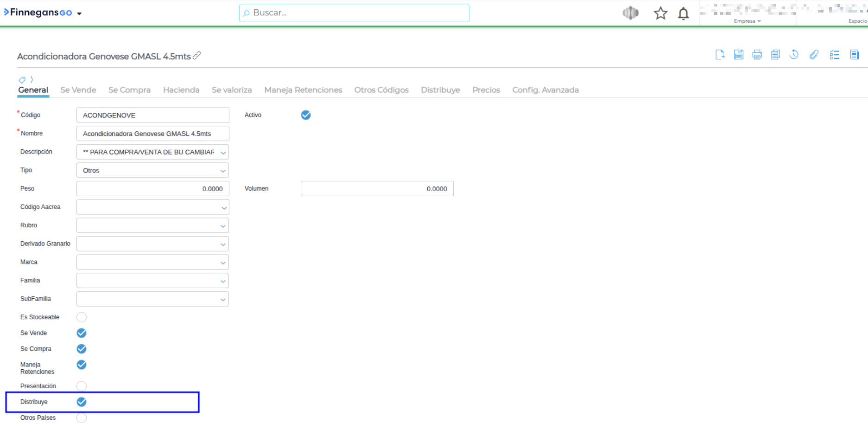Click the paperclip attachments icon
The width and height of the screenshot is (868, 424).
point(814,55)
